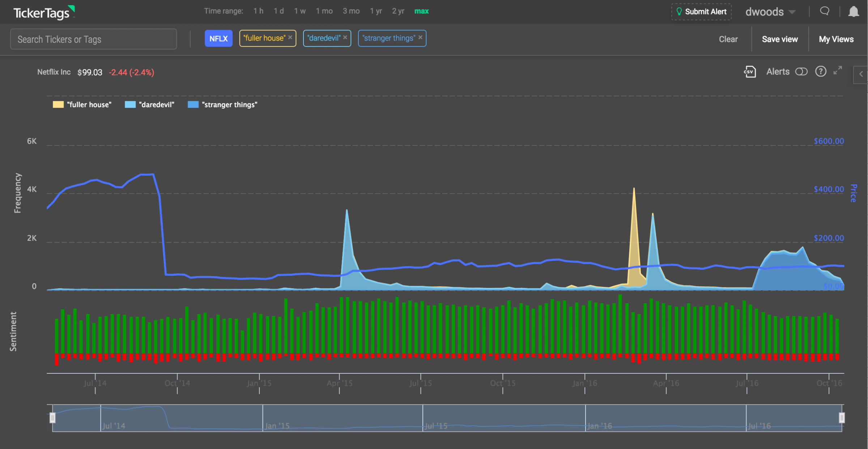This screenshot has width=868, height=449.
Task: Click the Apr '16 axis marker
Action: coord(666,383)
